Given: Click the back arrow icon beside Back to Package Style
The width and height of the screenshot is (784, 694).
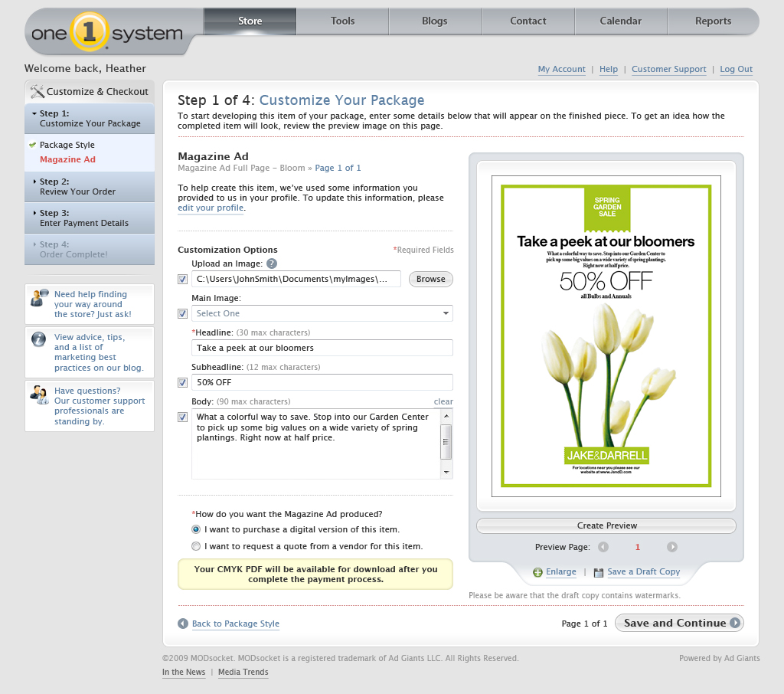Looking at the screenshot, I should [183, 624].
